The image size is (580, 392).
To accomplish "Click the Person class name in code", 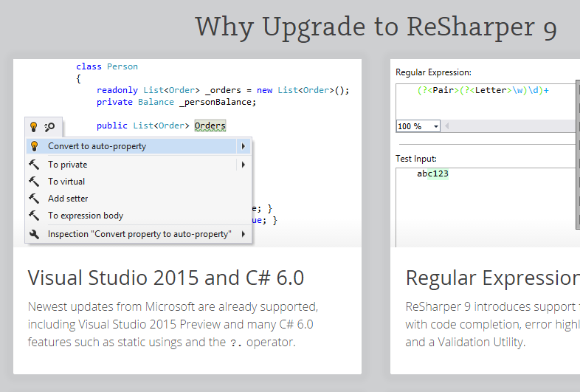I will coord(122,66).
